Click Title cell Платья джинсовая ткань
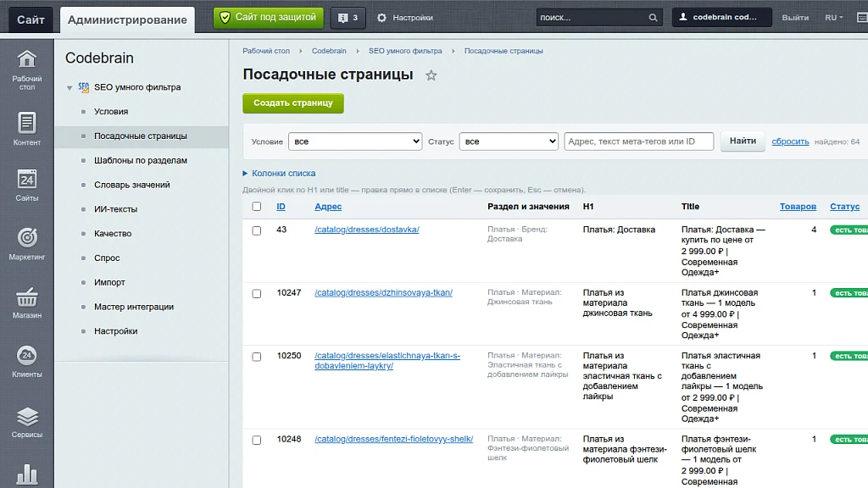The height and width of the screenshot is (488, 868). (x=720, y=313)
